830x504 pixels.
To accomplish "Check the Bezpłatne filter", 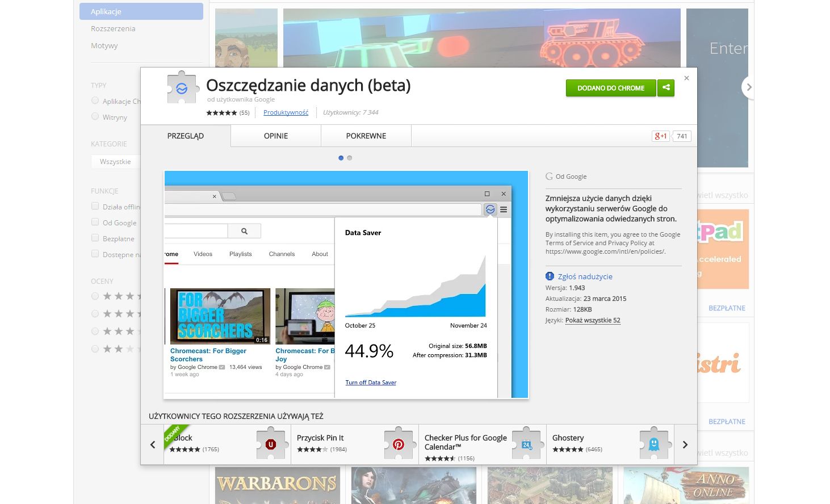I will [x=95, y=238].
